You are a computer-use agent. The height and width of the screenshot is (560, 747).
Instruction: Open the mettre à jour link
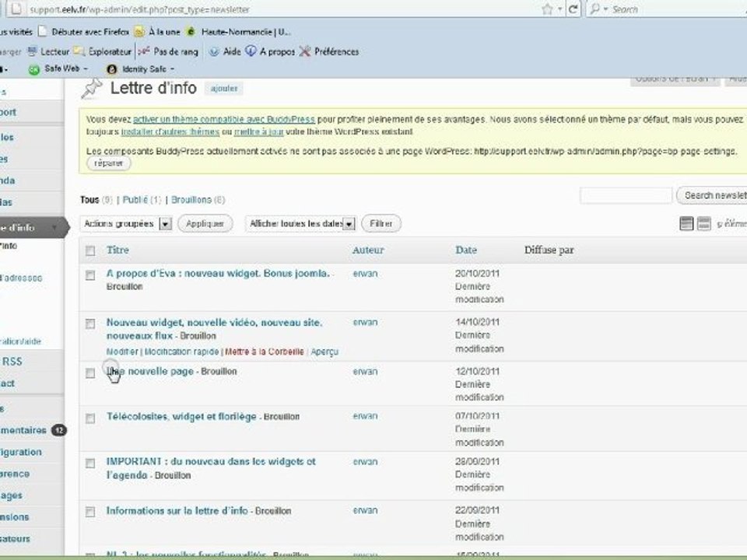(x=258, y=132)
